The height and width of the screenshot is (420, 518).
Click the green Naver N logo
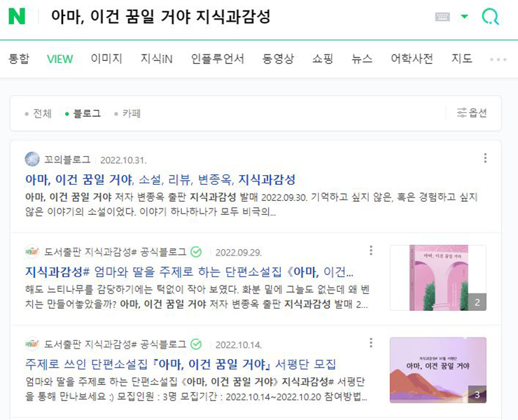(x=17, y=16)
